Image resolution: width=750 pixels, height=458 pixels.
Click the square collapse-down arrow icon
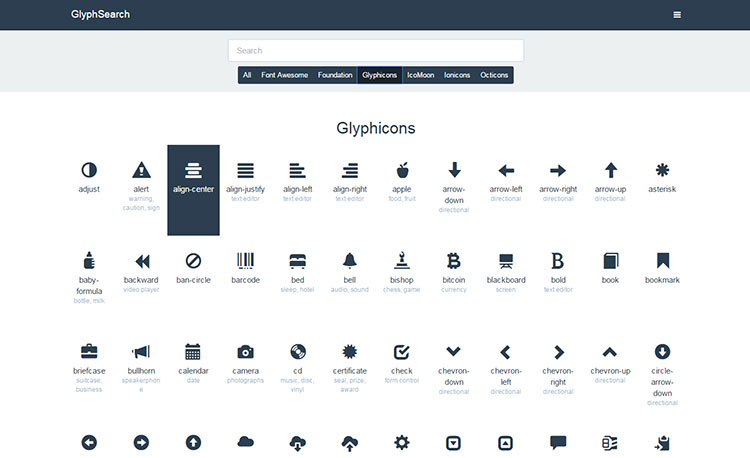point(453,443)
